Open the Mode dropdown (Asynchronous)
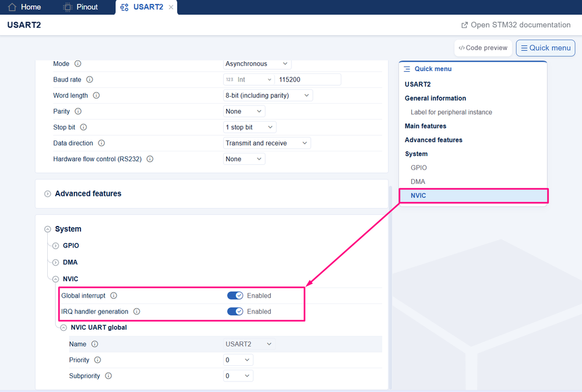Viewport: 582px width, 392px height. tap(258, 64)
